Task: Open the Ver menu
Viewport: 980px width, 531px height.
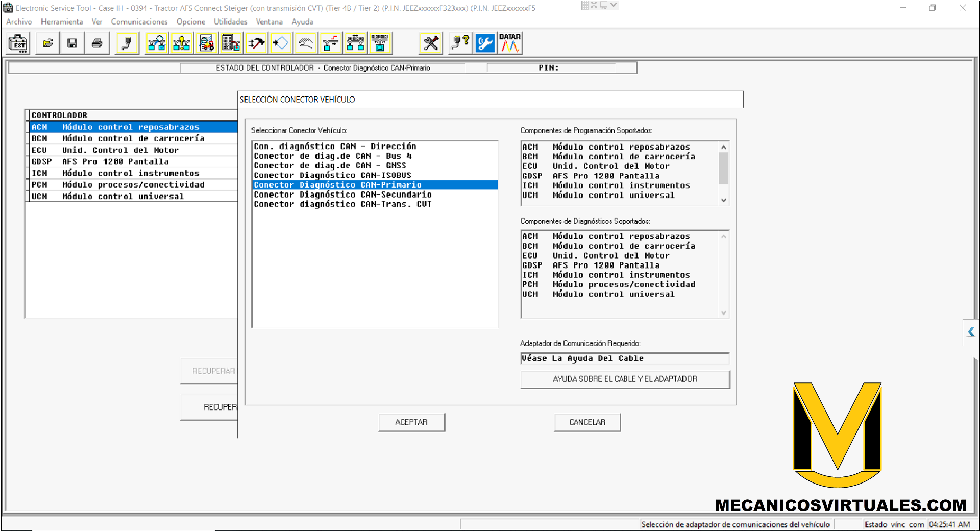Action: coord(97,22)
